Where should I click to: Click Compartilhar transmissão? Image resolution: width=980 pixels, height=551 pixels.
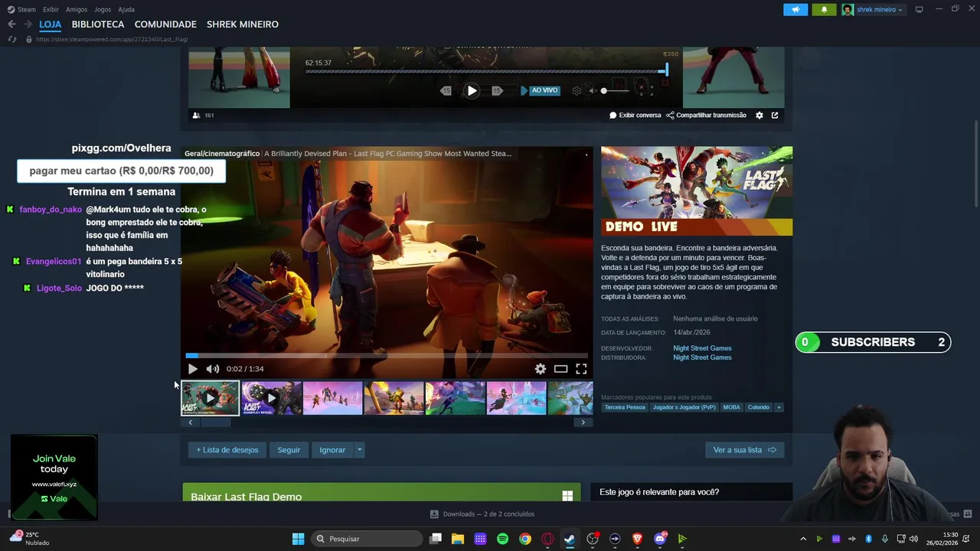[x=706, y=116]
